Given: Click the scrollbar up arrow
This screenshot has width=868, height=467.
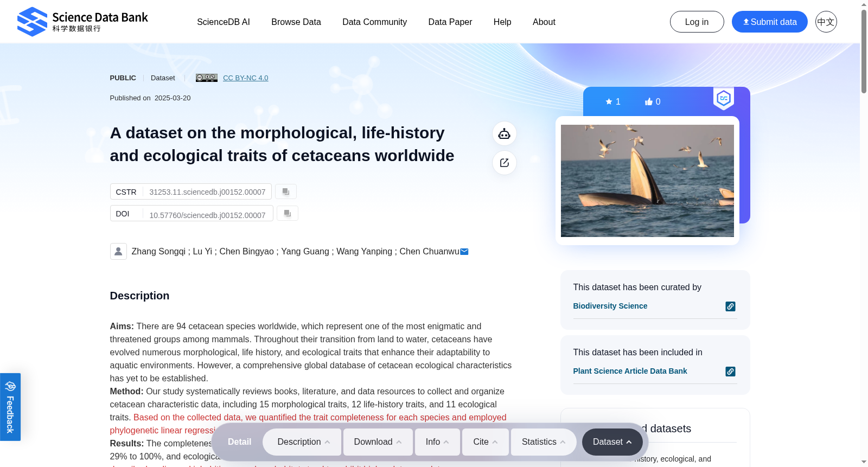Looking at the screenshot, I should pos(864,4).
